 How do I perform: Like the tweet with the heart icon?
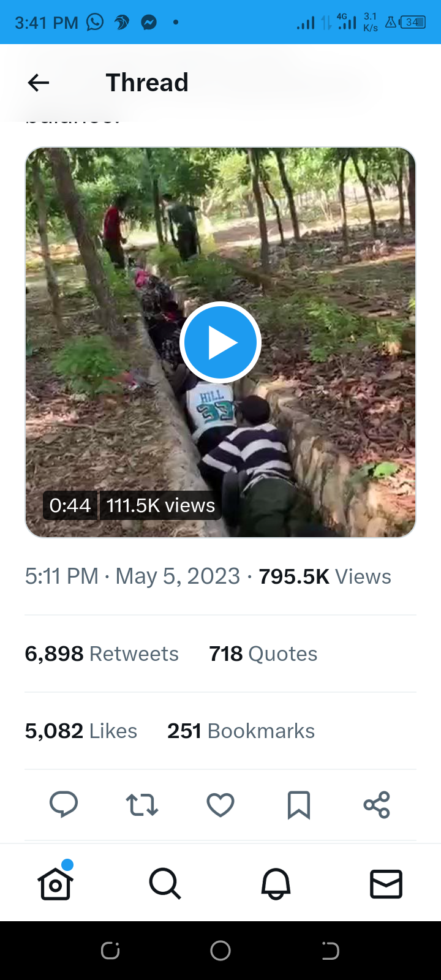click(221, 805)
